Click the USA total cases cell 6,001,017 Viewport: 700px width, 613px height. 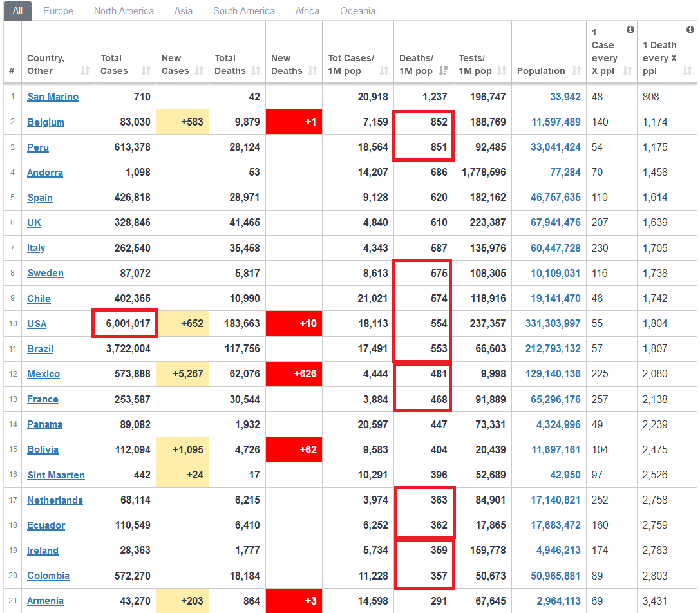click(125, 323)
